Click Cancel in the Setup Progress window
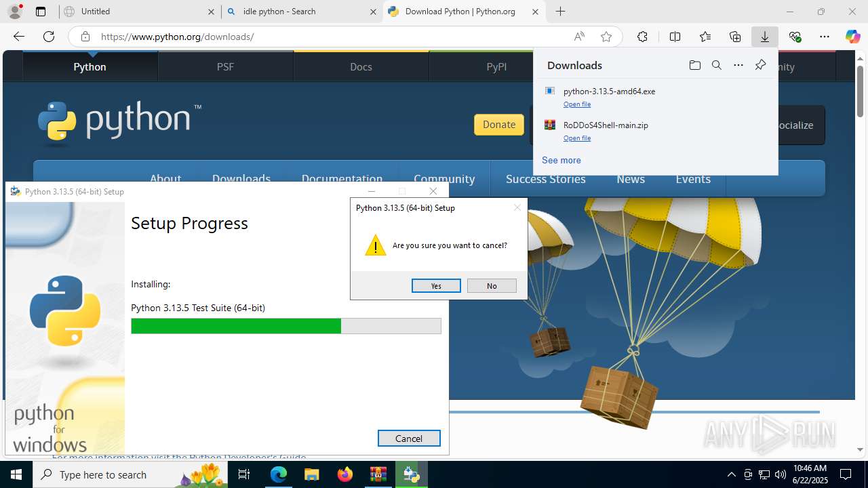Image resolution: width=868 pixels, height=488 pixels. point(409,439)
